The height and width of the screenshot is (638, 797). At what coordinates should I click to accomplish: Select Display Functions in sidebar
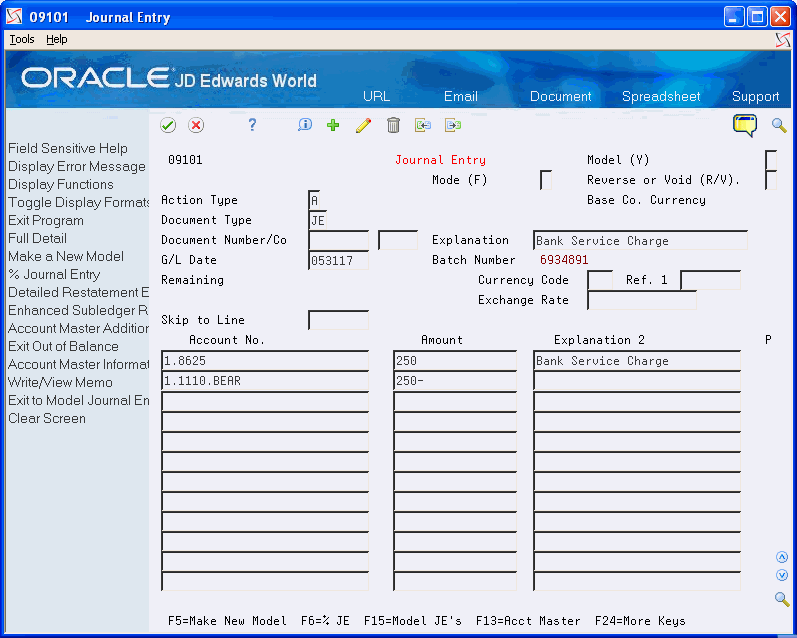[x=60, y=184]
